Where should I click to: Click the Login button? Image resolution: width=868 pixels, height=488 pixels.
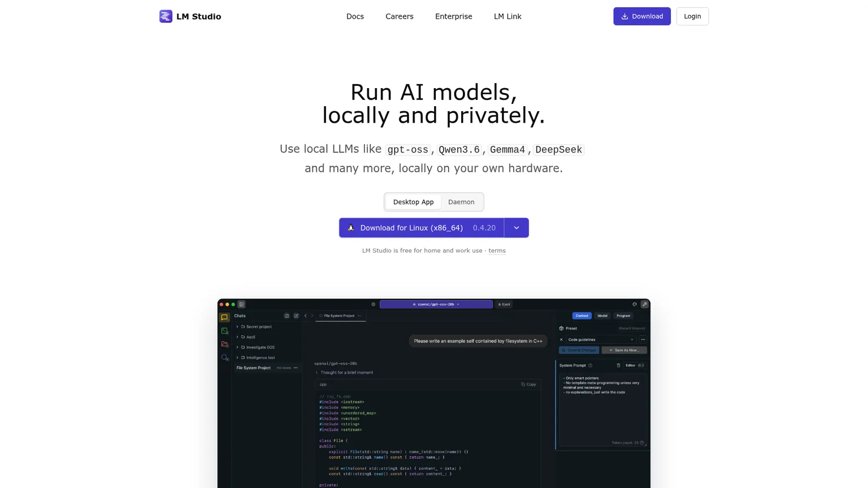(x=692, y=16)
